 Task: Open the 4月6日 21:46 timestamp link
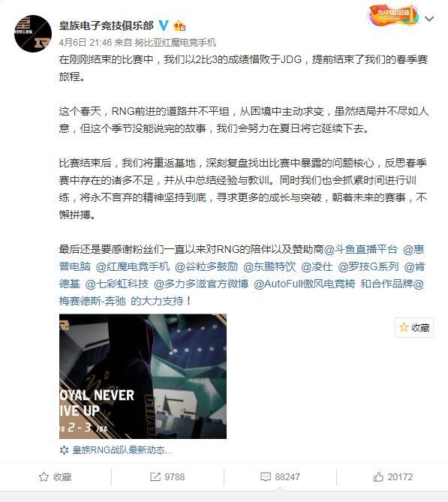tap(86, 42)
